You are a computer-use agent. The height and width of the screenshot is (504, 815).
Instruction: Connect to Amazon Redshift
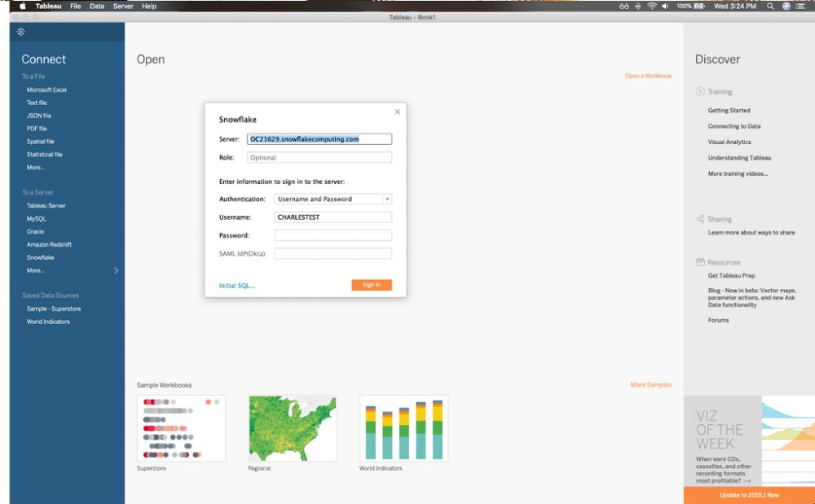tap(50, 244)
